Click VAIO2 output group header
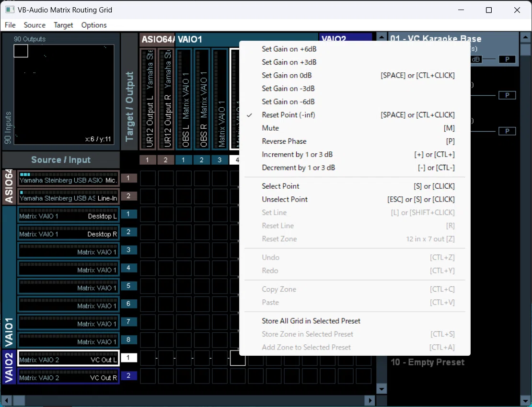Screen dimensions: 532x407 (345, 37)
